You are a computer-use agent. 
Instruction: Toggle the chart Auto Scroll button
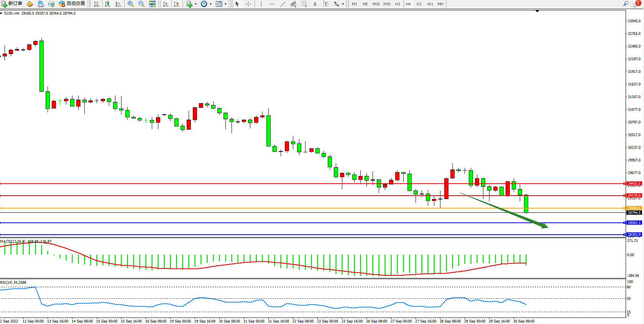[166, 4]
